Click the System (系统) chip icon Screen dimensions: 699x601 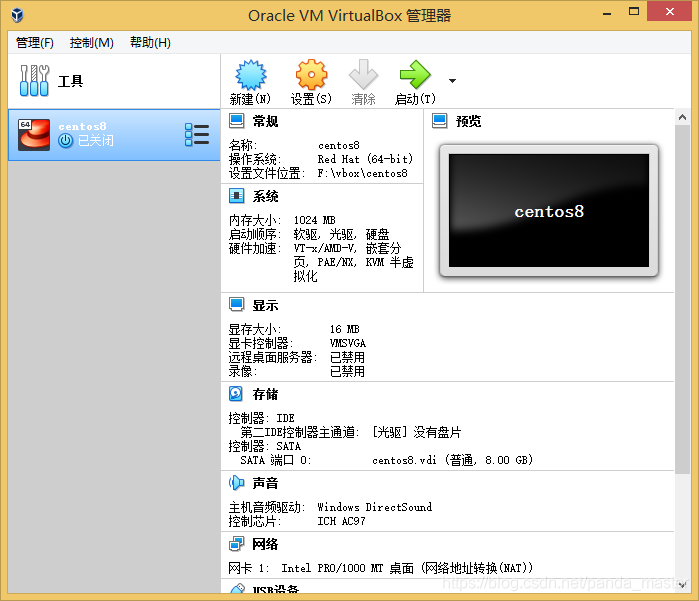point(236,196)
